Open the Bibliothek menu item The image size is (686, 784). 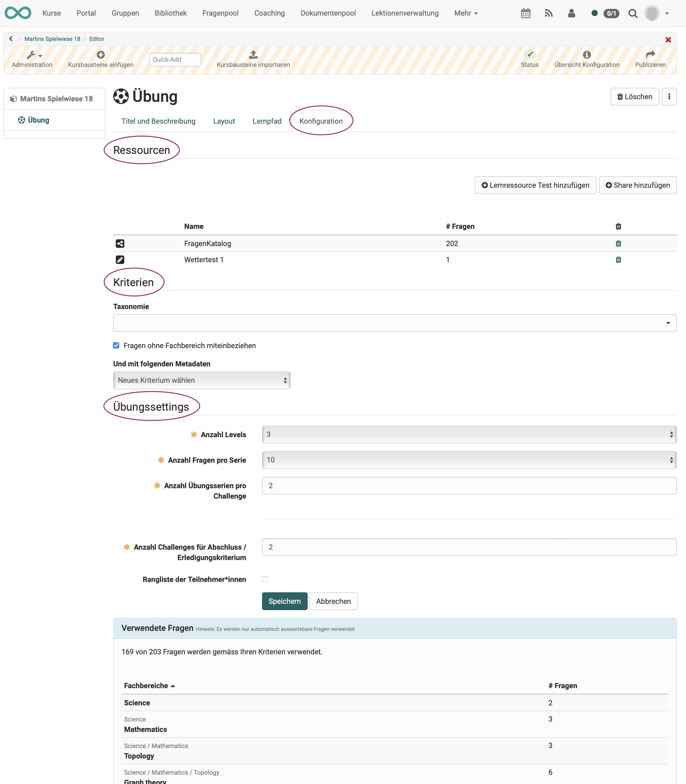pos(170,13)
